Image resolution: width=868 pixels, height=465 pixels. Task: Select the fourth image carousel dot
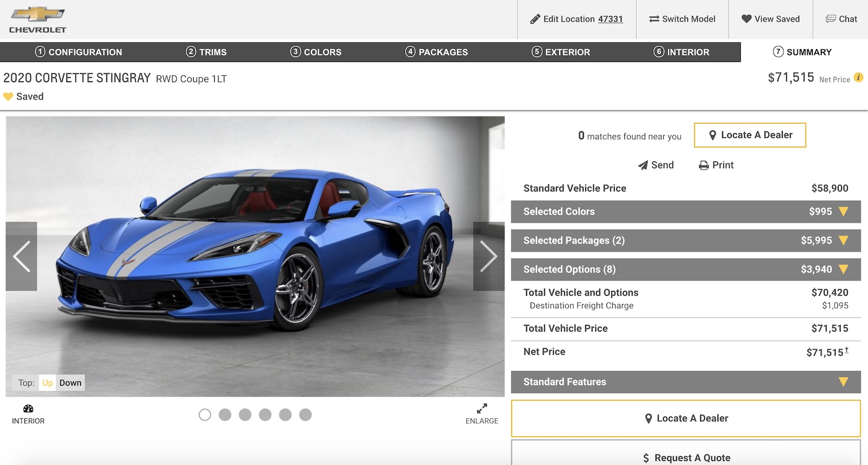coord(265,415)
